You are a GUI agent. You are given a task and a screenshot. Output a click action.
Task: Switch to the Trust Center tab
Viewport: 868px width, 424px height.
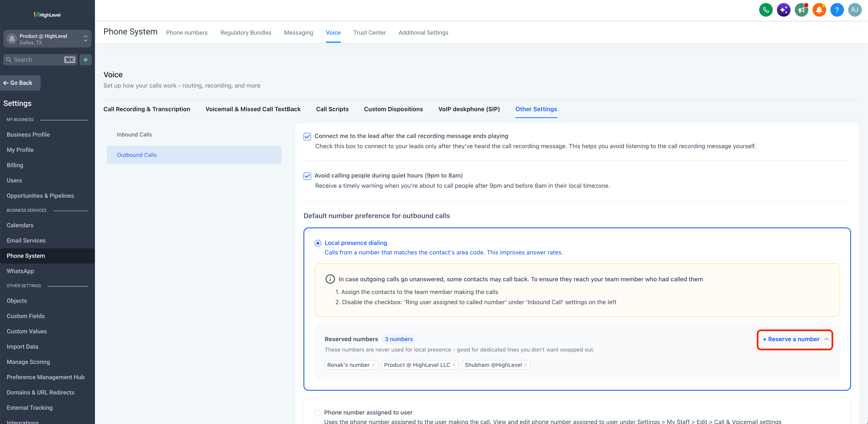tap(369, 33)
